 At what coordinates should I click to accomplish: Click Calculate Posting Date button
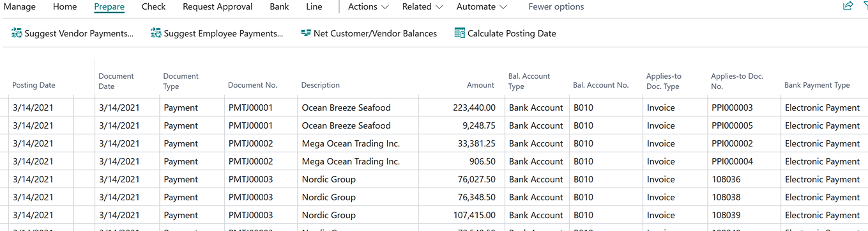click(x=505, y=33)
